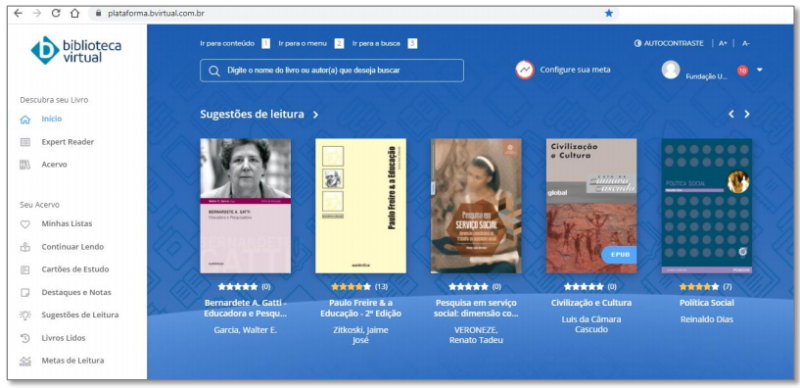Image resolution: width=800 pixels, height=388 pixels.
Task: Decrease font size with A-
Action: 745,43
